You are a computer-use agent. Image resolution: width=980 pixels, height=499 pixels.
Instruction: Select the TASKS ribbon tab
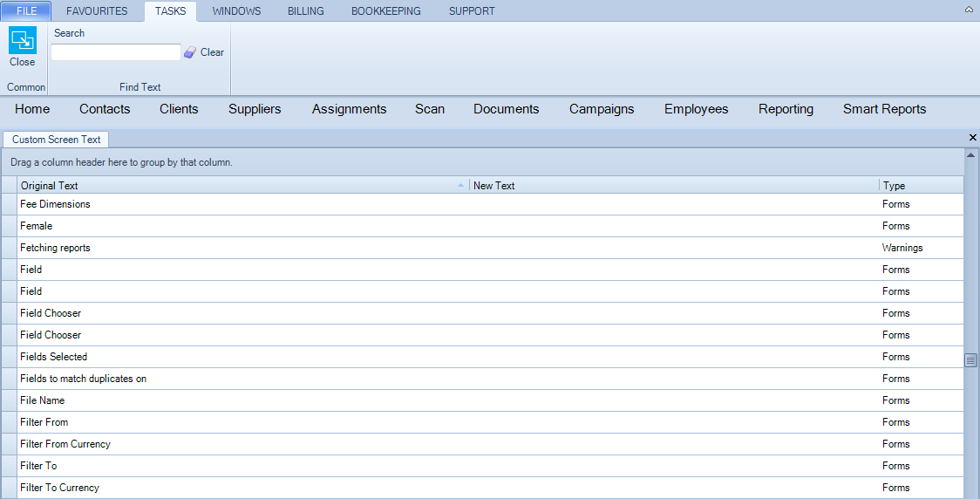tap(170, 11)
